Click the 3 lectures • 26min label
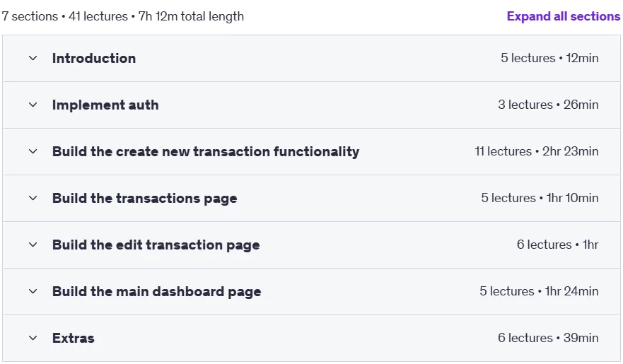 tap(548, 105)
